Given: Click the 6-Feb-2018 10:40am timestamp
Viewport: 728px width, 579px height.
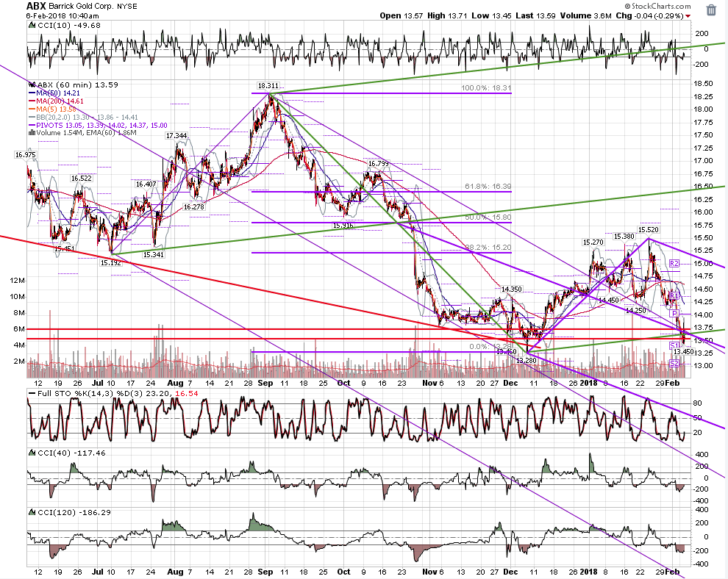Looking at the screenshot, I should (x=63, y=15).
